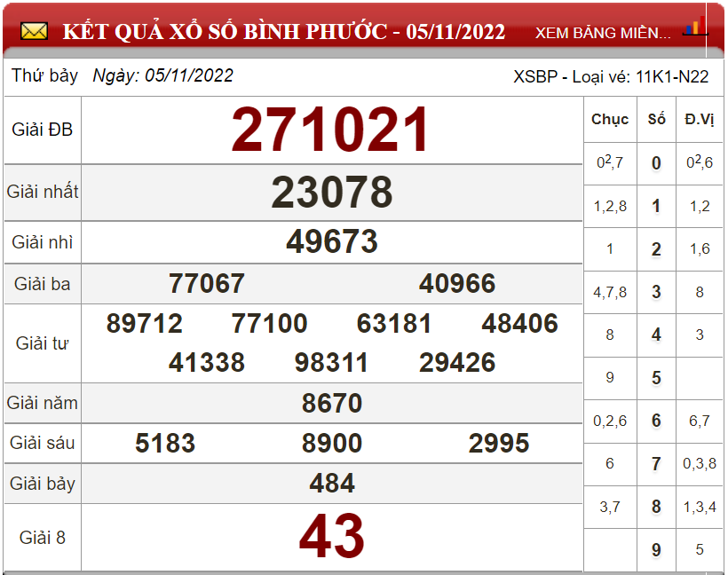Click the XSBP - Loại vé: 11K1-N22 text
This screenshot has height=575, width=728.
(611, 76)
